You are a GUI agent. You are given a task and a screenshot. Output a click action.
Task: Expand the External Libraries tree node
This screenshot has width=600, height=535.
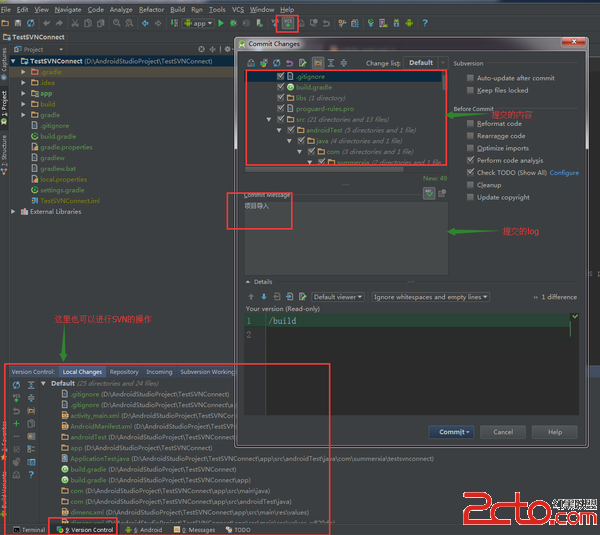pos(14,211)
